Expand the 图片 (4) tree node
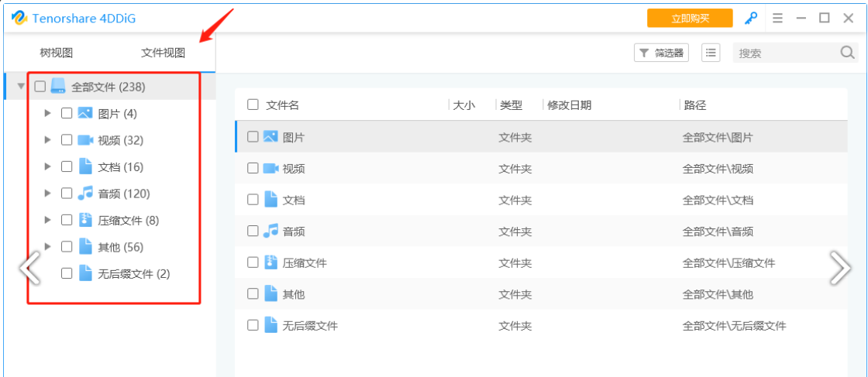 click(47, 113)
